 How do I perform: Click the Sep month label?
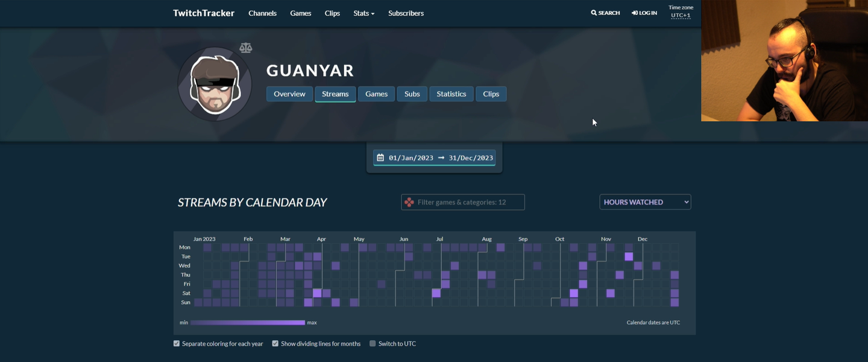523,239
